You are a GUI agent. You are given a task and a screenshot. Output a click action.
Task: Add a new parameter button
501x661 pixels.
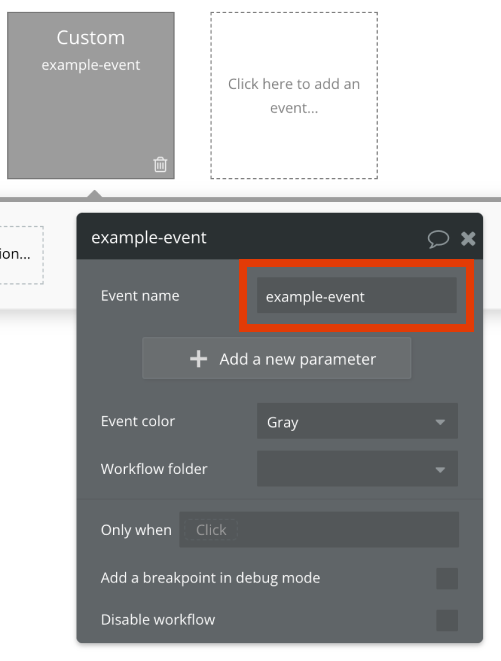(277, 358)
